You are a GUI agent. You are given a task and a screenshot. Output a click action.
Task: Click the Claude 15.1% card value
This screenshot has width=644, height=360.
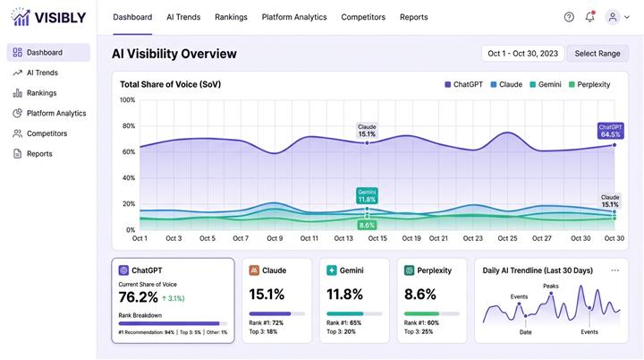click(267, 294)
